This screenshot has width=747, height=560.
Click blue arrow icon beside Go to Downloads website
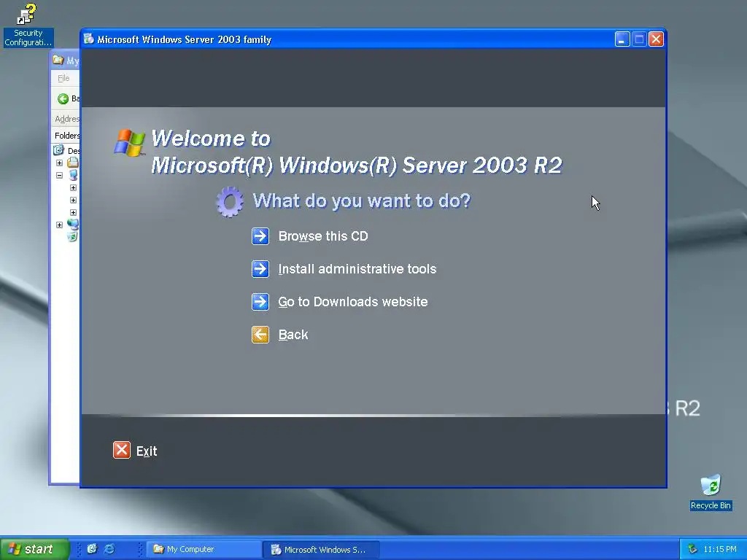(x=260, y=302)
